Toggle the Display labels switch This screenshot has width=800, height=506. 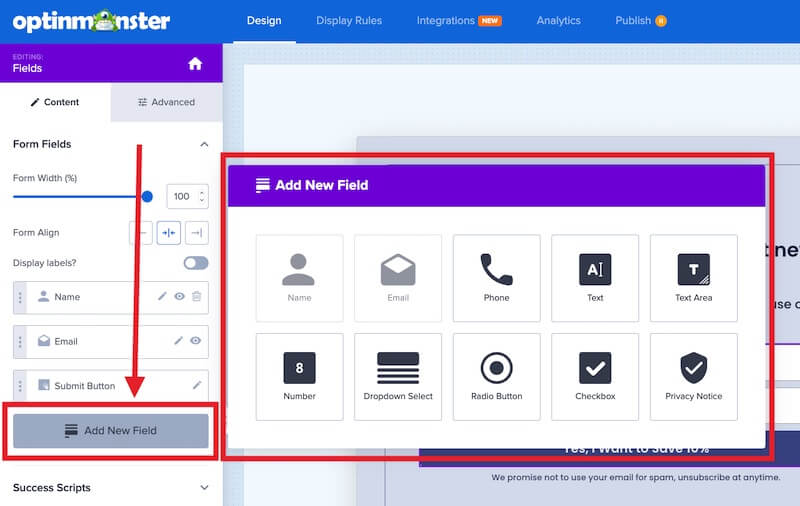pyautogui.click(x=196, y=263)
